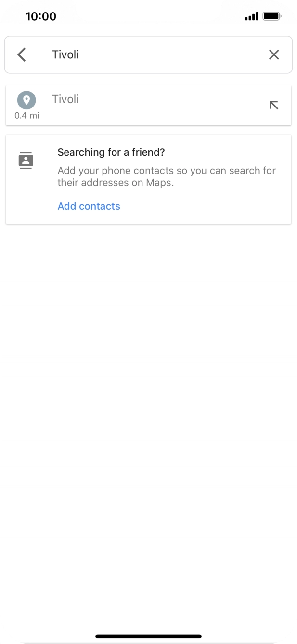Insert Tivoli suggestion using diagonal arrow icon

pyautogui.click(x=274, y=105)
